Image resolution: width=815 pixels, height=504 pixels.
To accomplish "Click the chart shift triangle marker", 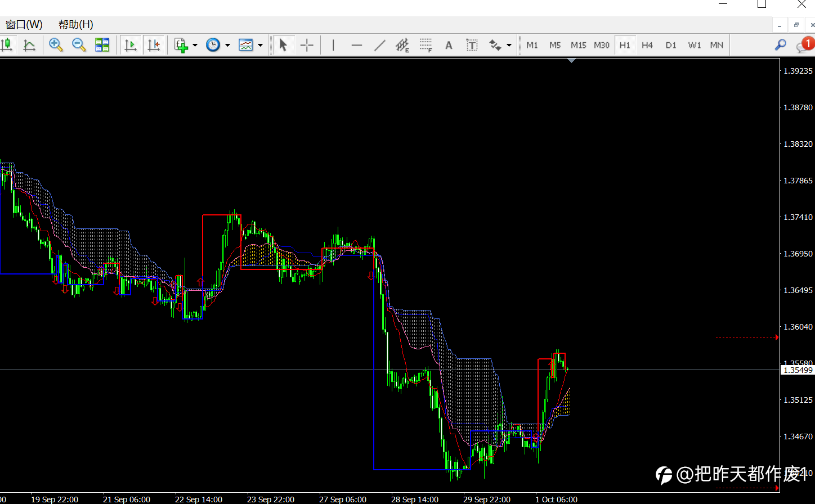I will pyautogui.click(x=572, y=60).
